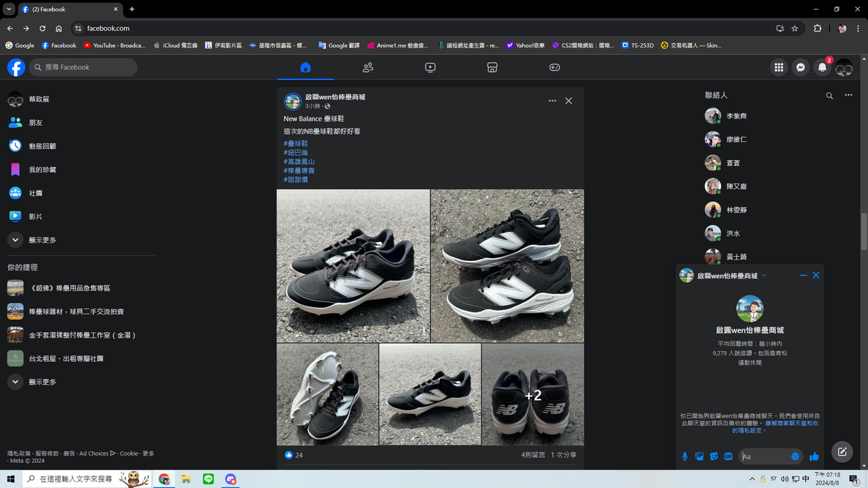This screenshot has width=868, height=488.
Task: Start a new message with compose icon
Action: coord(842,451)
